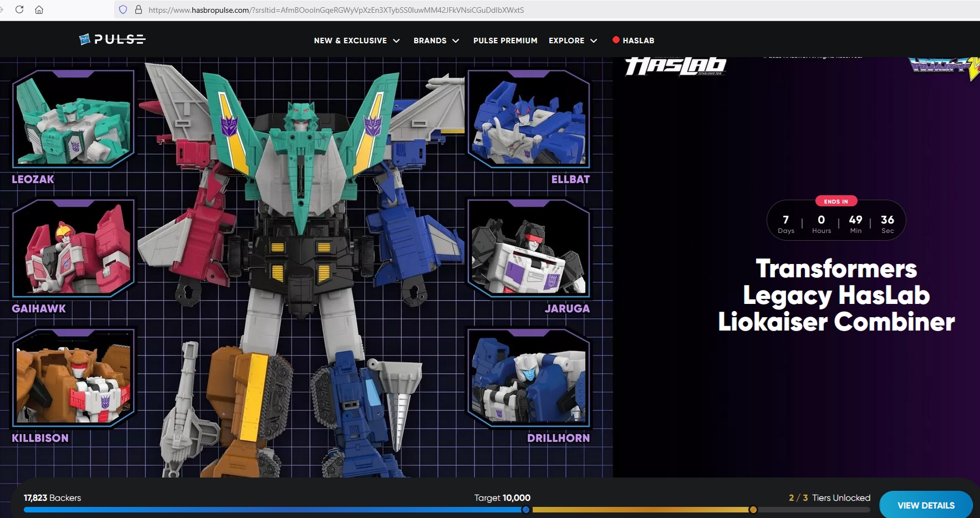980x518 pixels.
Task: Click the Target 10,000 label
Action: click(502, 498)
